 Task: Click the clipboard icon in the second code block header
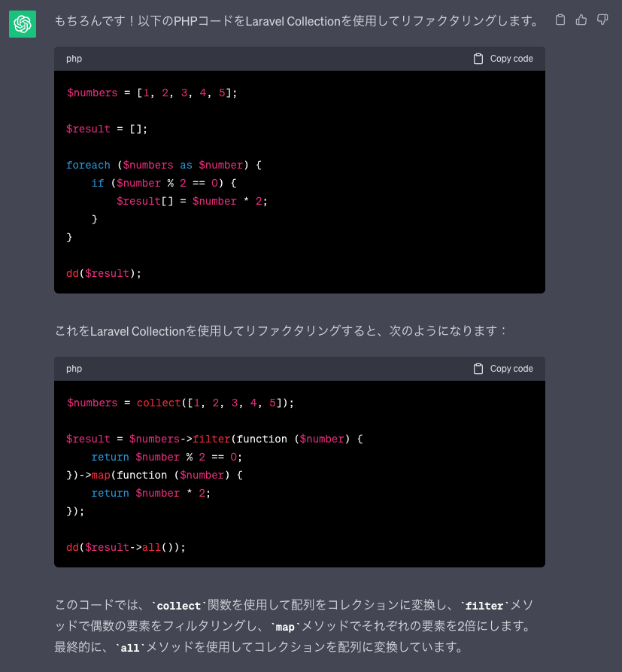coord(478,369)
